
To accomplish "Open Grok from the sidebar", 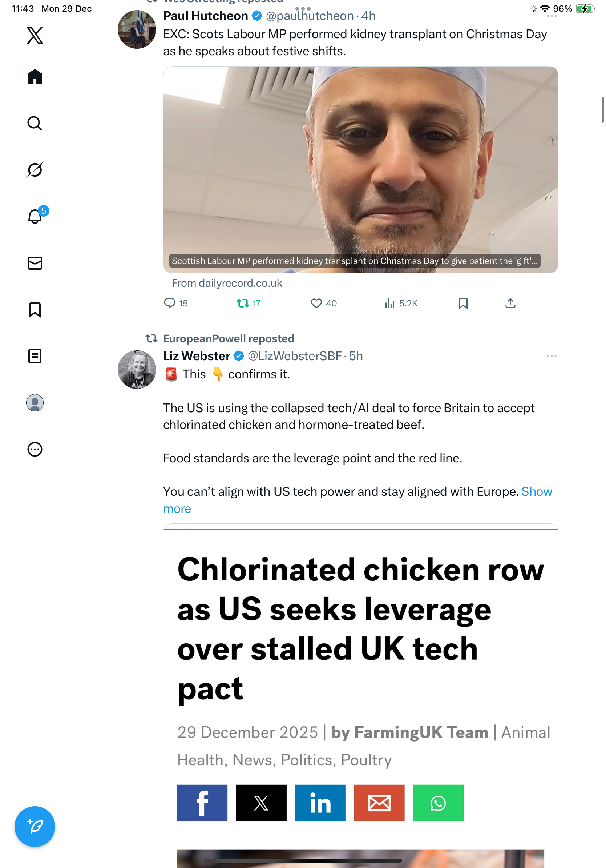I will click(x=35, y=170).
